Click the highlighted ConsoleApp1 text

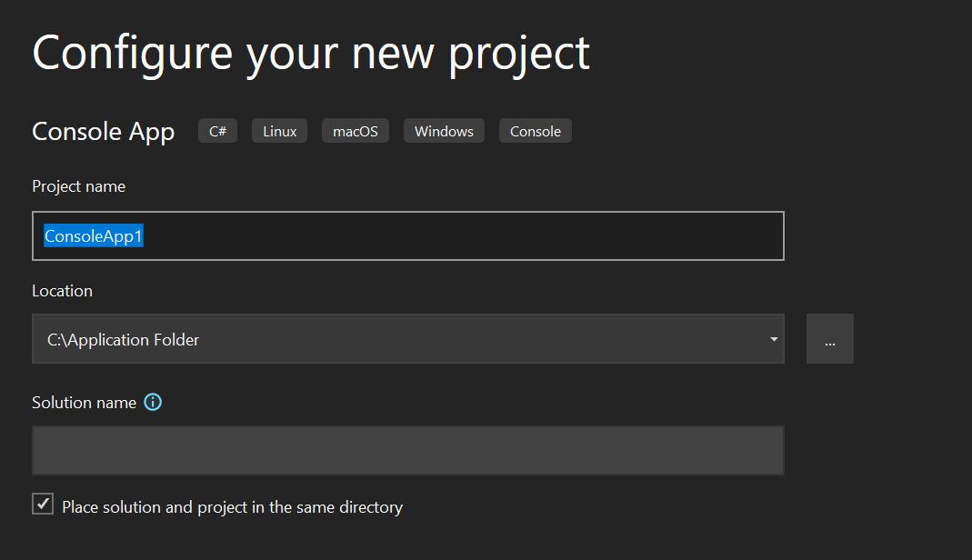coord(94,235)
